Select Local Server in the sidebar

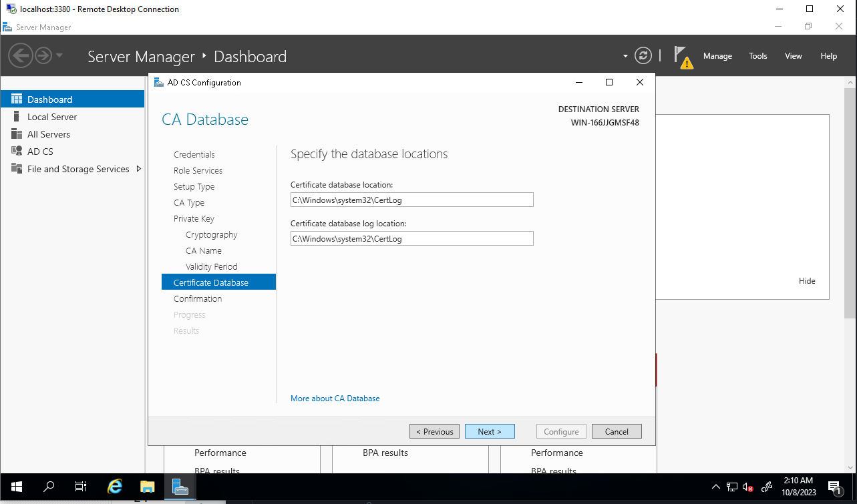click(52, 117)
